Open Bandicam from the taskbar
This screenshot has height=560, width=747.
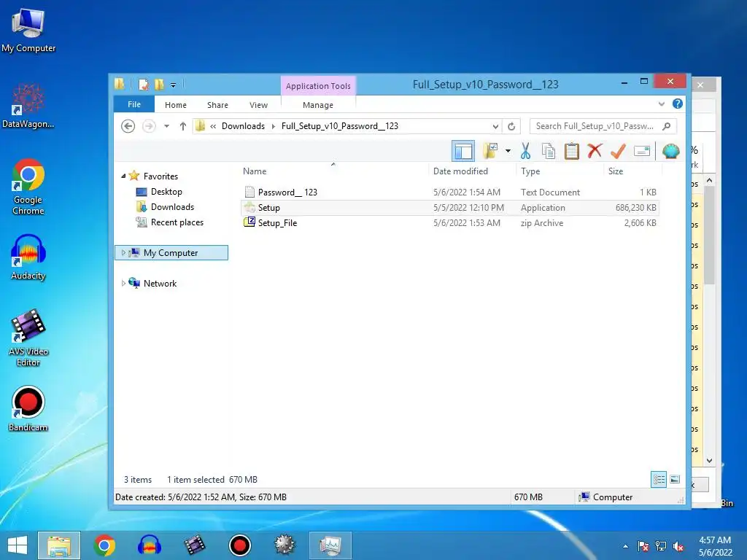(239, 545)
